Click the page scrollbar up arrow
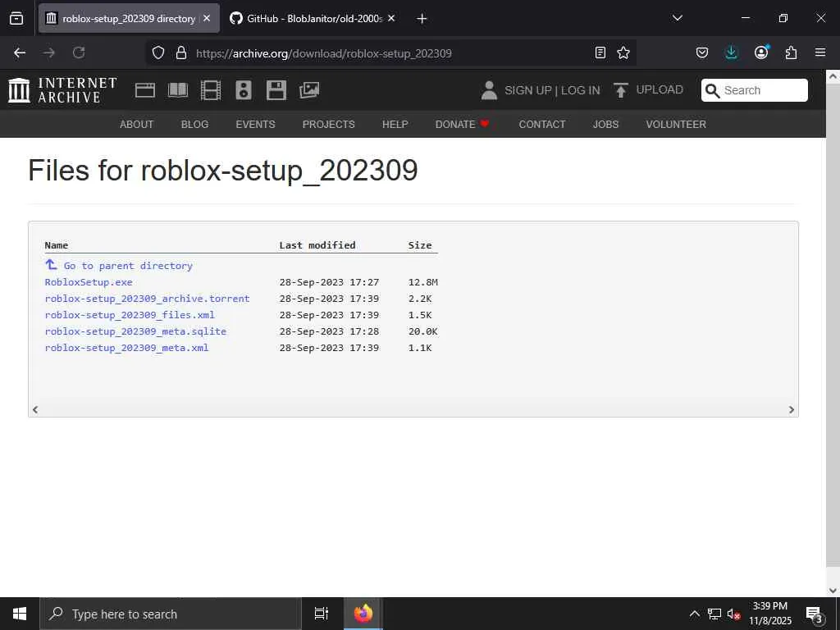 tap(833, 76)
